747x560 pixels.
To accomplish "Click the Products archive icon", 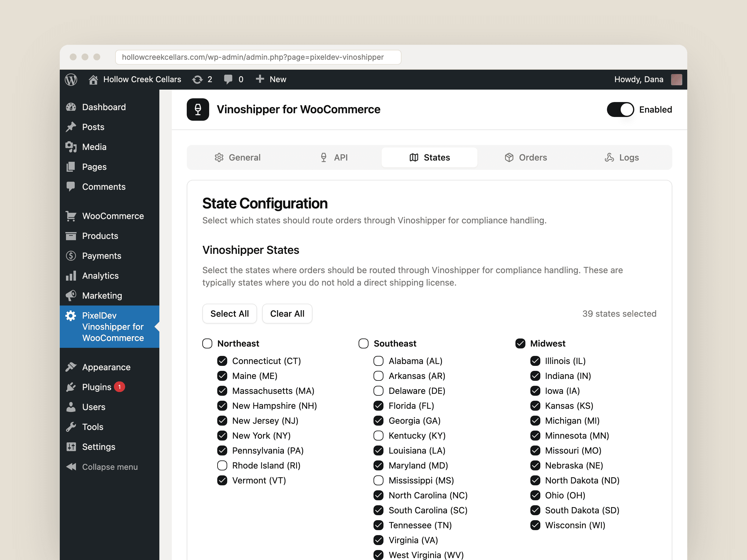I will tap(71, 236).
